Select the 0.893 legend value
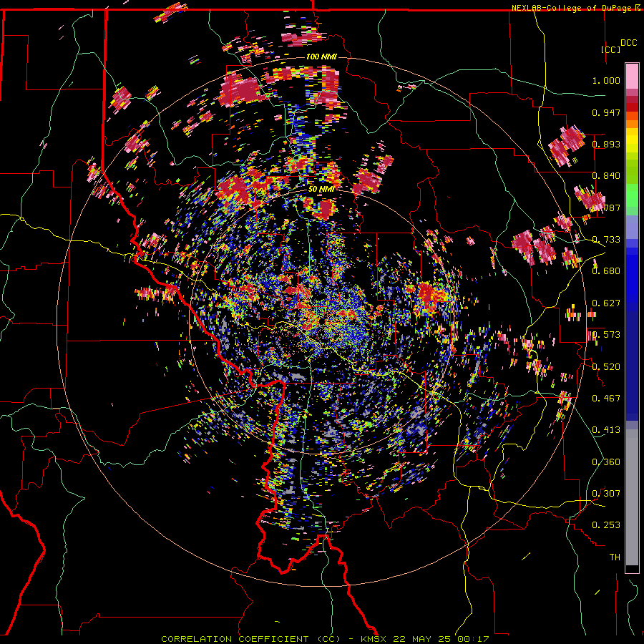The width and height of the screenshot is (644, 644). (x=606, y=144)
